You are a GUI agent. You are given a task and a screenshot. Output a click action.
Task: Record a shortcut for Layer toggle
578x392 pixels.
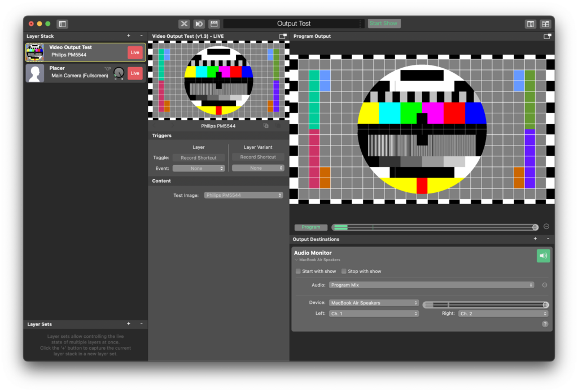[x=199, y=158]
